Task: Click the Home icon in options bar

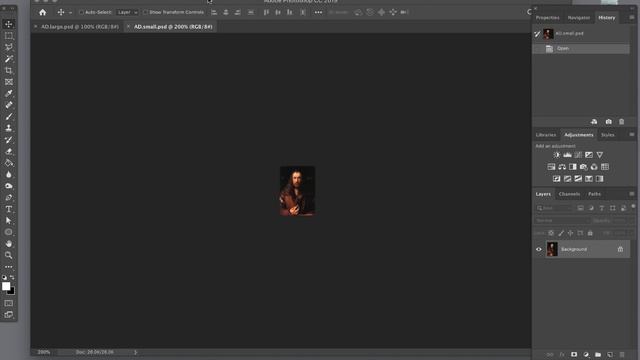Action: click(42, 12)
